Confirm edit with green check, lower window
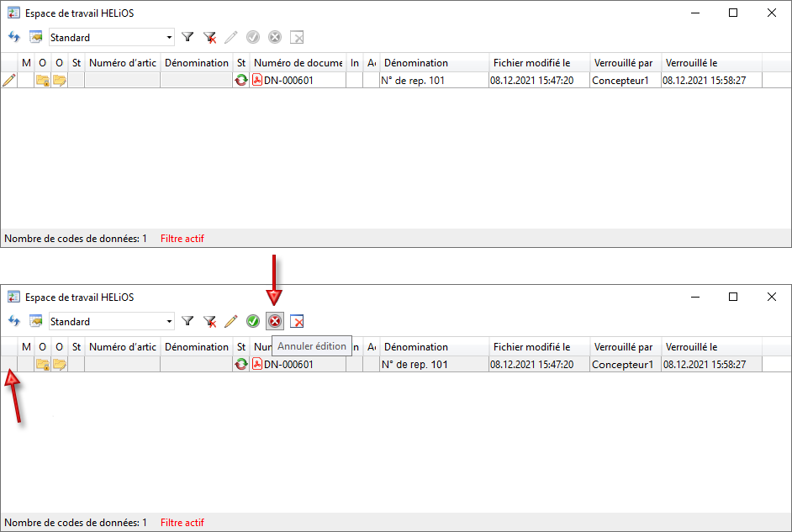Image resolution: width=792 pixels, height=532 pixels. pyautogui.click(x=252, y=322)
